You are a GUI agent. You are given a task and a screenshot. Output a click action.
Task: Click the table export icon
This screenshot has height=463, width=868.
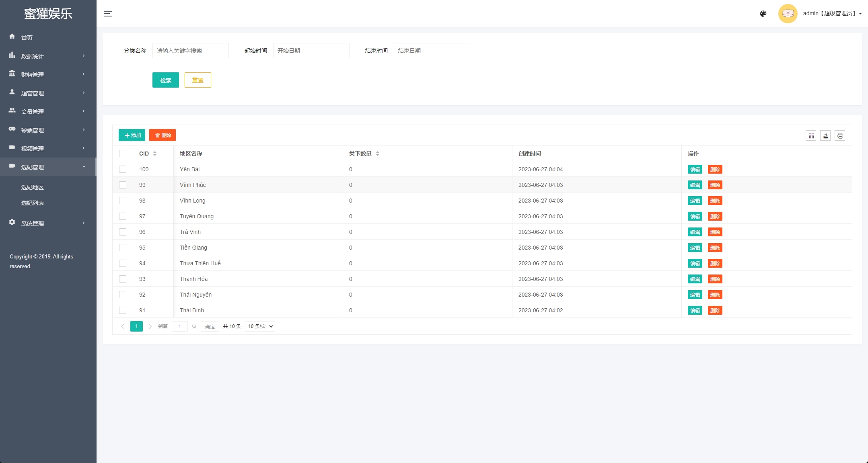(825, 136)
